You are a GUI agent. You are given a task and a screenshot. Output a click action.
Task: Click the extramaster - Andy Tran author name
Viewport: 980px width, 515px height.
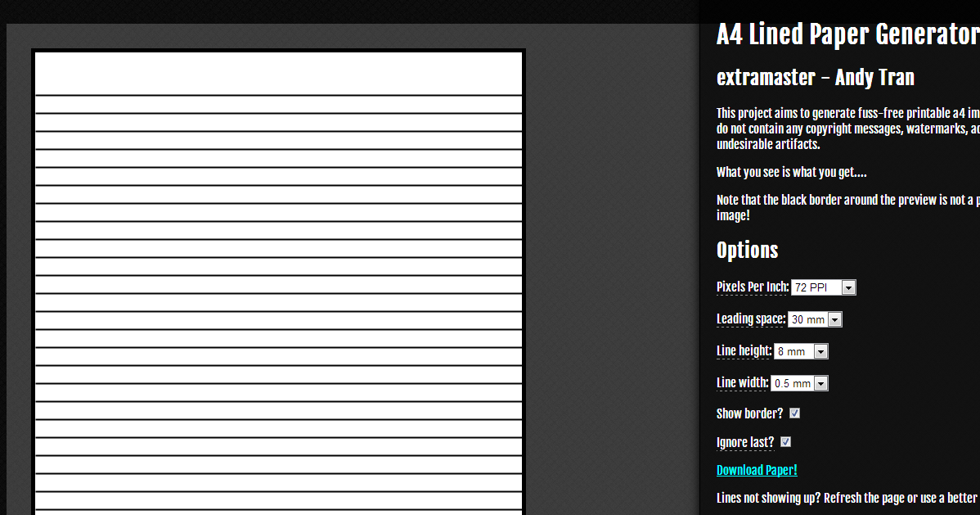click(815, 78)
